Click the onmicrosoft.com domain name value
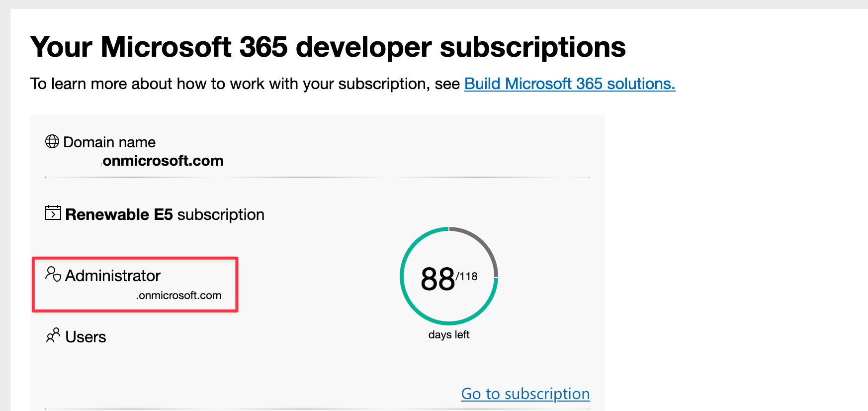This screenshot has height=411, width=868. point(163,161)
